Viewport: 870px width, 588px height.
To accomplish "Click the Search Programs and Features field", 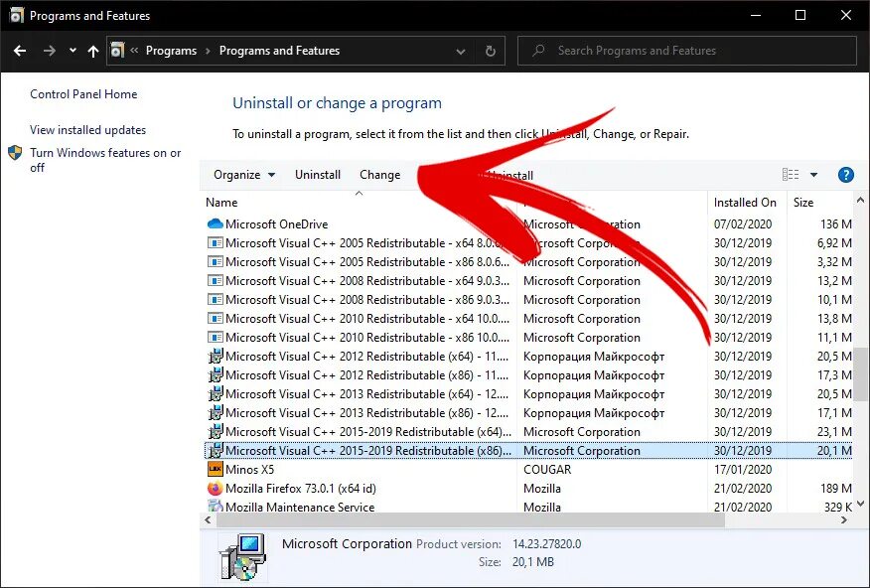I will 687,51.
